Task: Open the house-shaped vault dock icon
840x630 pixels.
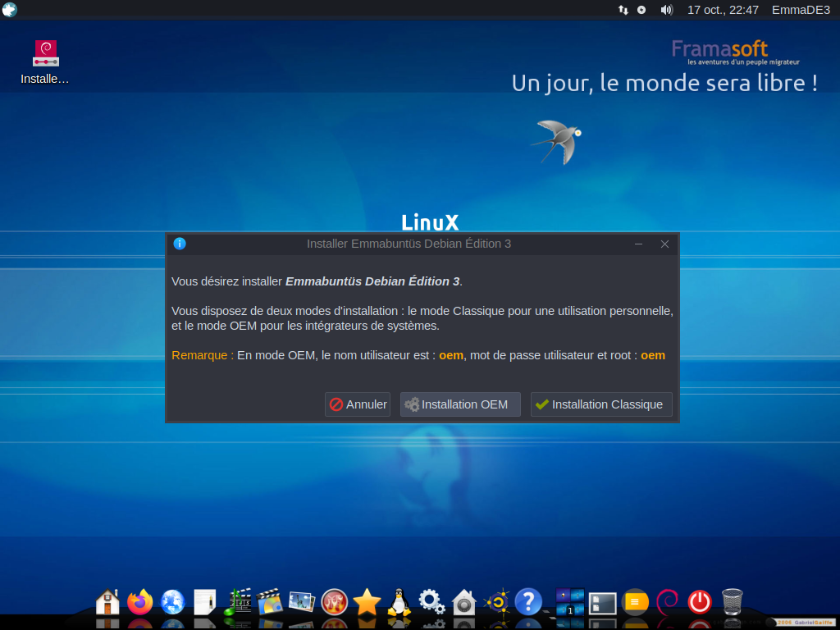Action: point(464,602)
